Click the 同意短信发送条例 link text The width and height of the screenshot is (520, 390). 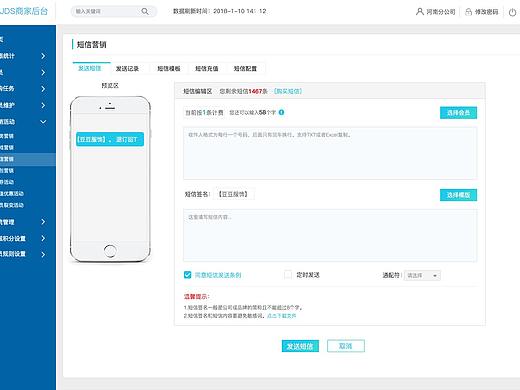218,275
